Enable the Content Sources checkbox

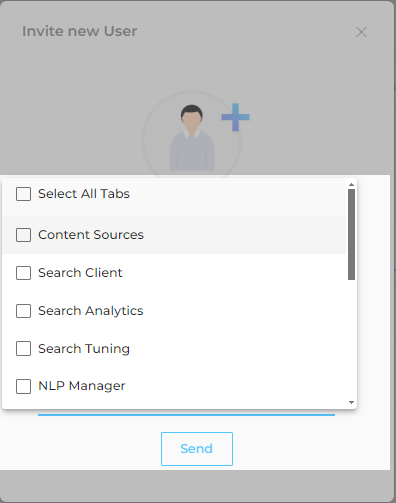tap(23, 235)
